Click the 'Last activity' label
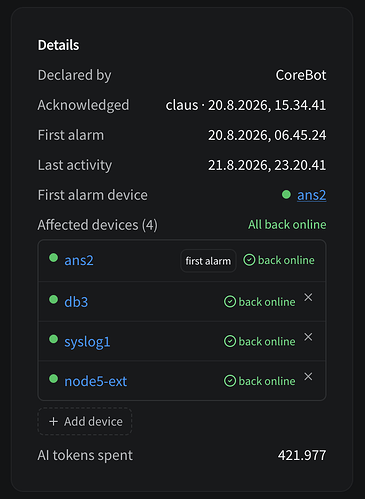Image resolution: width=365 pixels, height=499 pixels. (x=75, y=165)
